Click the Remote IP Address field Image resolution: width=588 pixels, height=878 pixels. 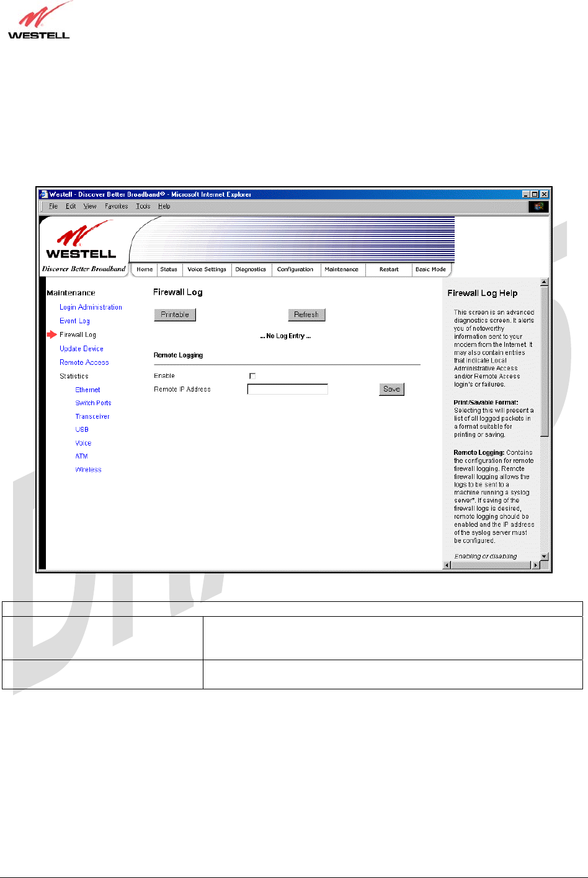[288, 389]
